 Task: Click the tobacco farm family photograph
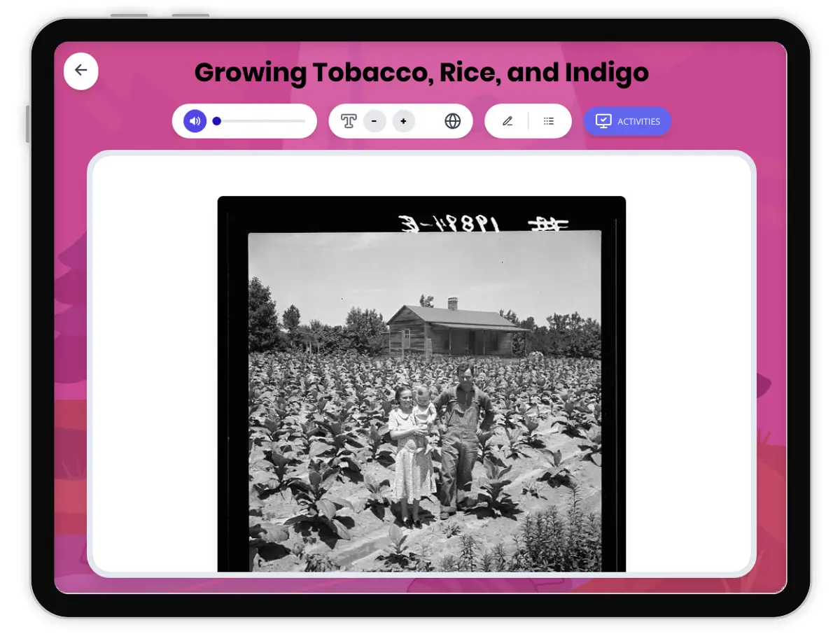pos(424,399)
